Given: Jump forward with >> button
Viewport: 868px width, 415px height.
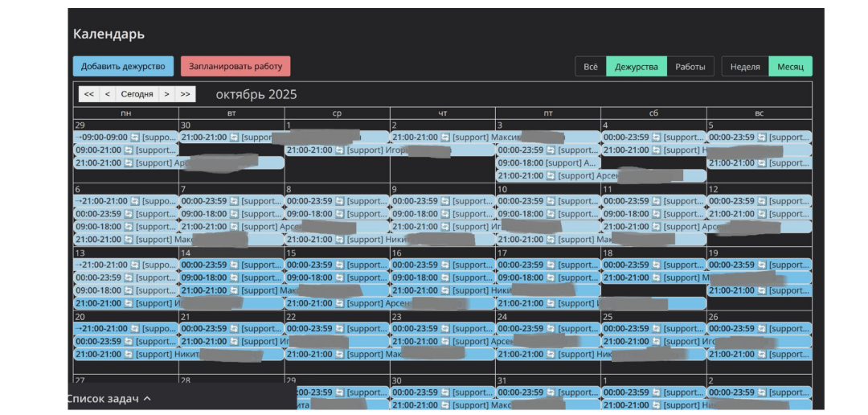Looking at the screenshot, I should click(x=186, y=94).
